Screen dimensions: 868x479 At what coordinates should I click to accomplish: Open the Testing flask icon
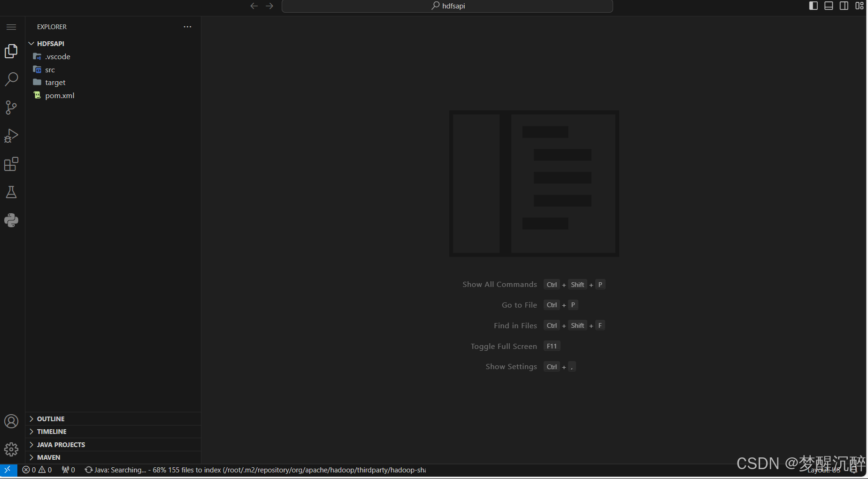coord(11,192)
